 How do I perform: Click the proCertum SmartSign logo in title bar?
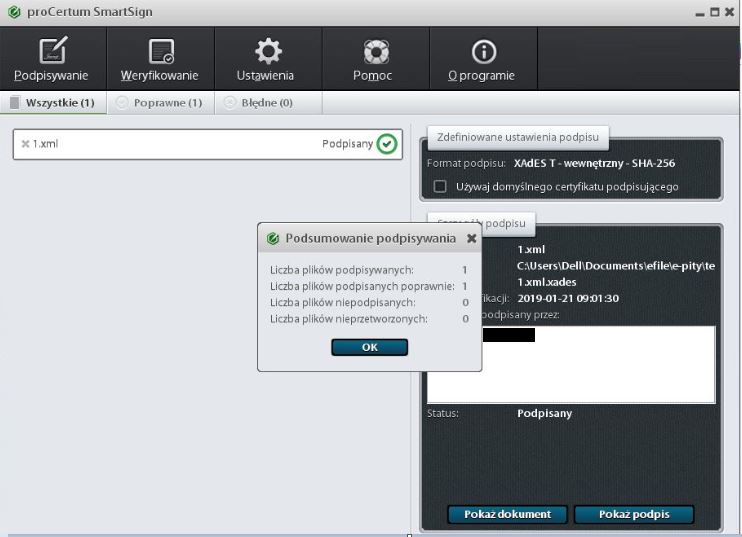(11, 12)
